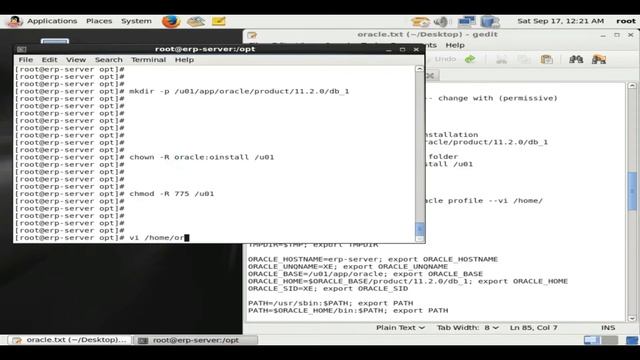Viewport: 640px width, 360px height.
Task: Click the ORACLE_HOSTNAME=erp-server line in gedit
Action: tap(373, 259)
